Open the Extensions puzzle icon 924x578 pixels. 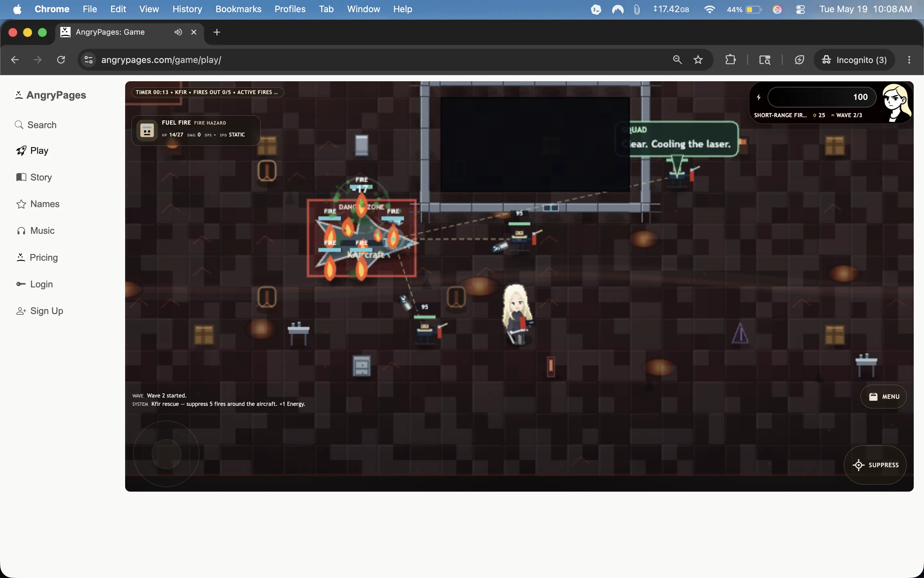[x=730, y=60]
